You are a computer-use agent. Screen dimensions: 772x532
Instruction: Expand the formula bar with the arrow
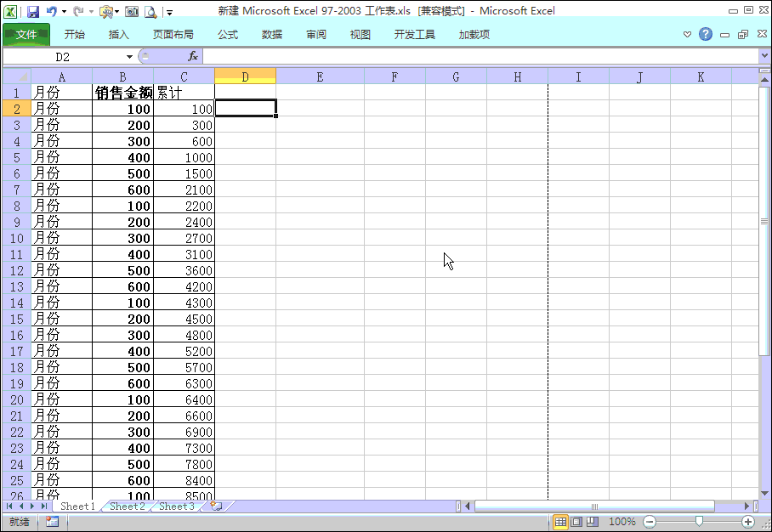tap(764, 56)
